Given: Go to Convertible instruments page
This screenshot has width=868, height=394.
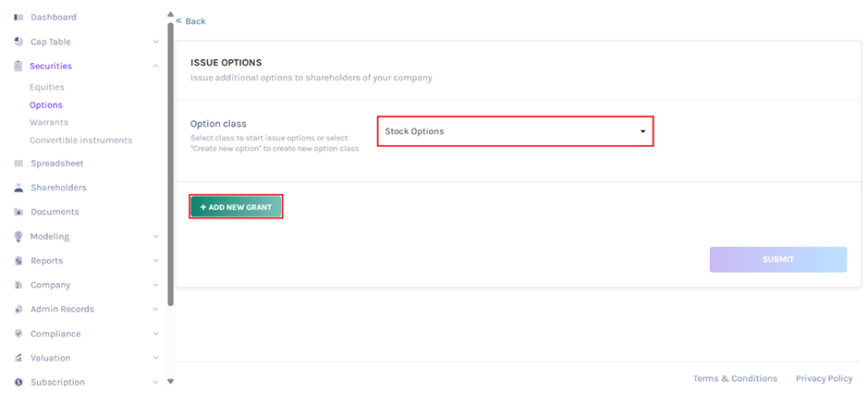Looking at the screenshot, I should click(80, 141).
